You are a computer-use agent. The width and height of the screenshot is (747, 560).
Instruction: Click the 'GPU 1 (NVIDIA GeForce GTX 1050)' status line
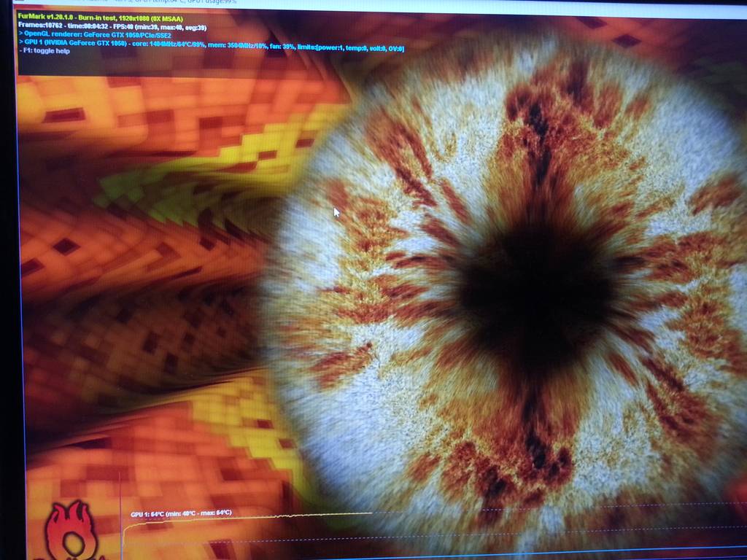[212, 44]
